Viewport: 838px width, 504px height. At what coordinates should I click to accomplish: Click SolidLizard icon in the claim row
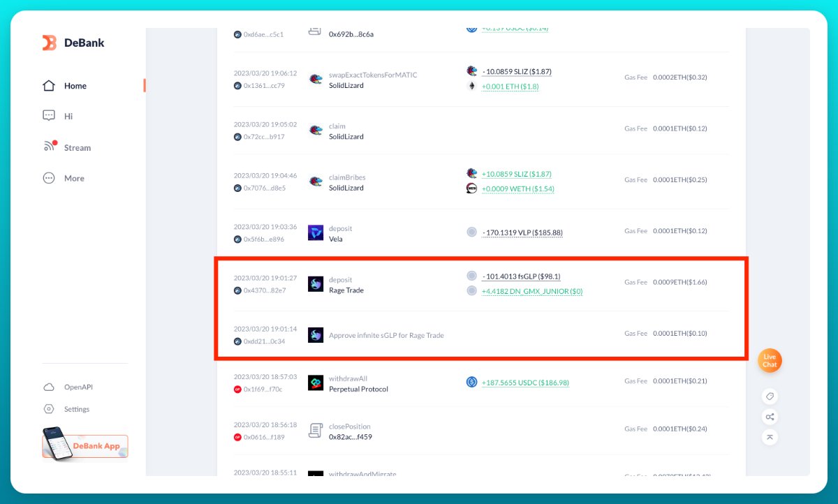pos(316,131)
